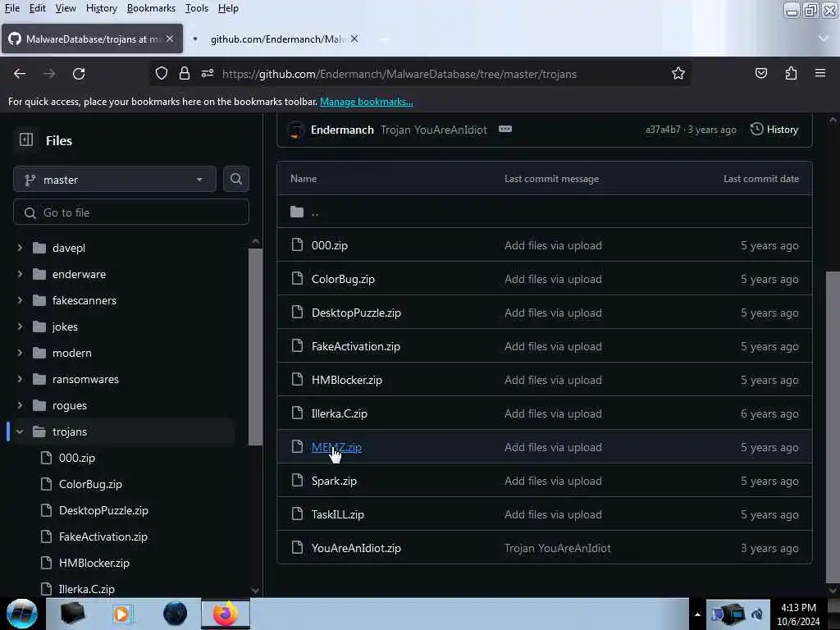This screenshot has height=630, width=840.
Task: Open ColorBug.zip in the file table
Action: [343, 279]
